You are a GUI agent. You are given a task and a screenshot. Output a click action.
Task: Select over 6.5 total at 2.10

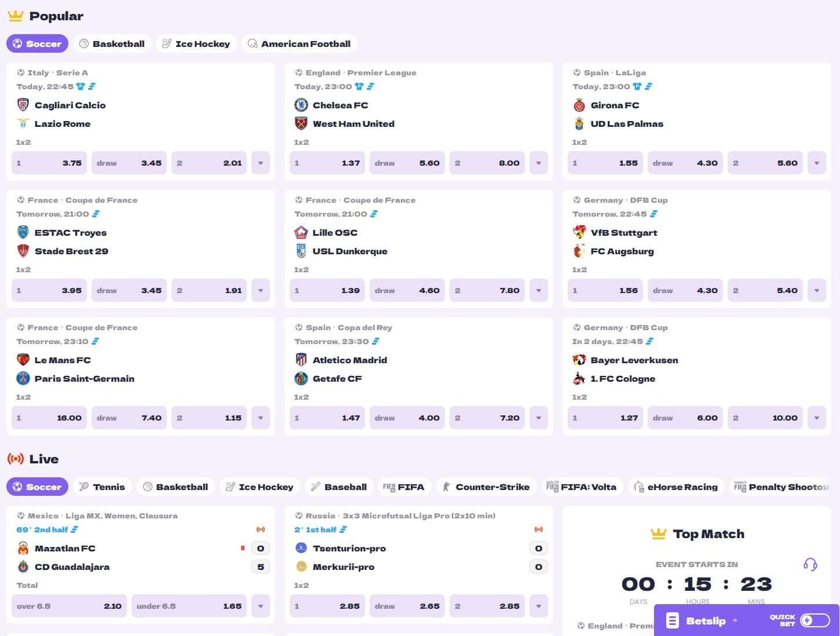click(69, 606)
